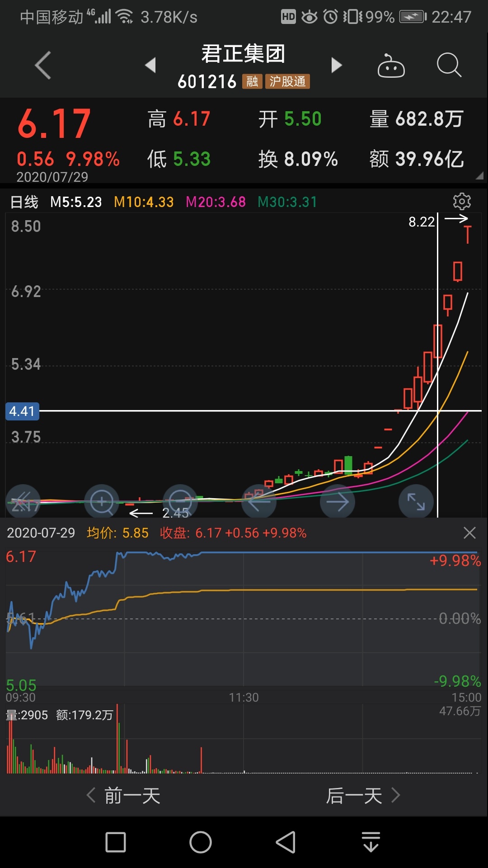Tap the 4.41 crosshair price tag

(x=22, y=411)
